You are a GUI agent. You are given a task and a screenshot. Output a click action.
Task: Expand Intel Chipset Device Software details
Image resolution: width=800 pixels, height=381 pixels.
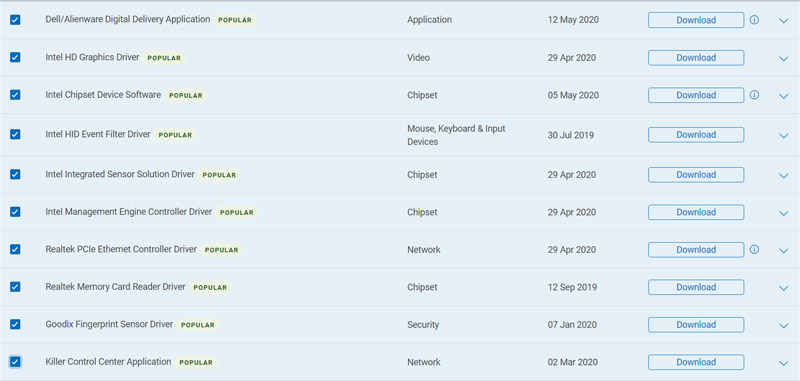point(784,96)
